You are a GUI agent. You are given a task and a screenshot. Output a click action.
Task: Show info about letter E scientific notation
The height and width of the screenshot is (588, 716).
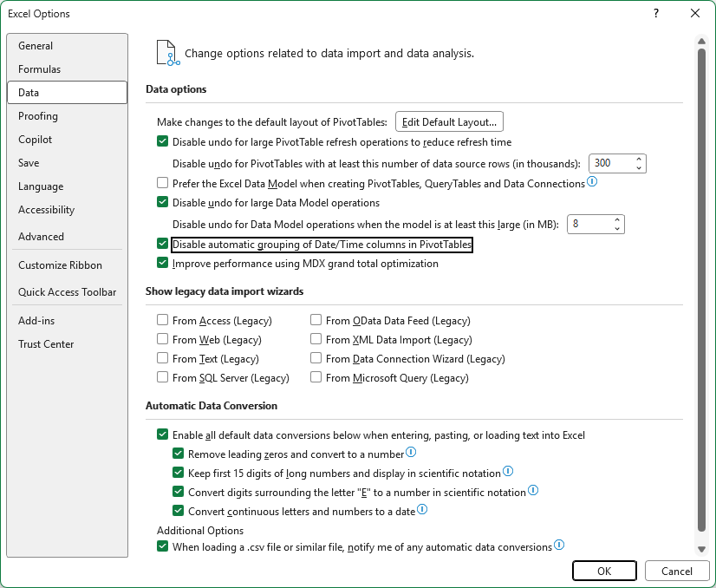[x=533, y=490]
